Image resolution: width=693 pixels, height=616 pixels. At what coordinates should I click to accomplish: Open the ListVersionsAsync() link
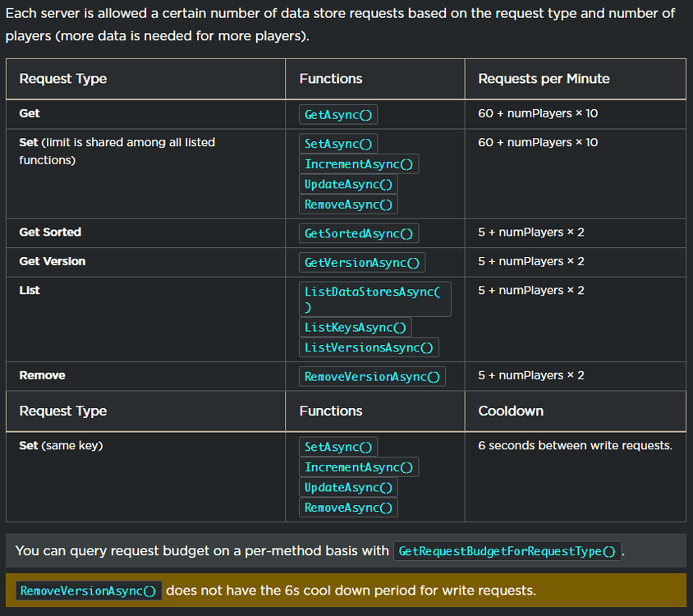click(369, 347)
